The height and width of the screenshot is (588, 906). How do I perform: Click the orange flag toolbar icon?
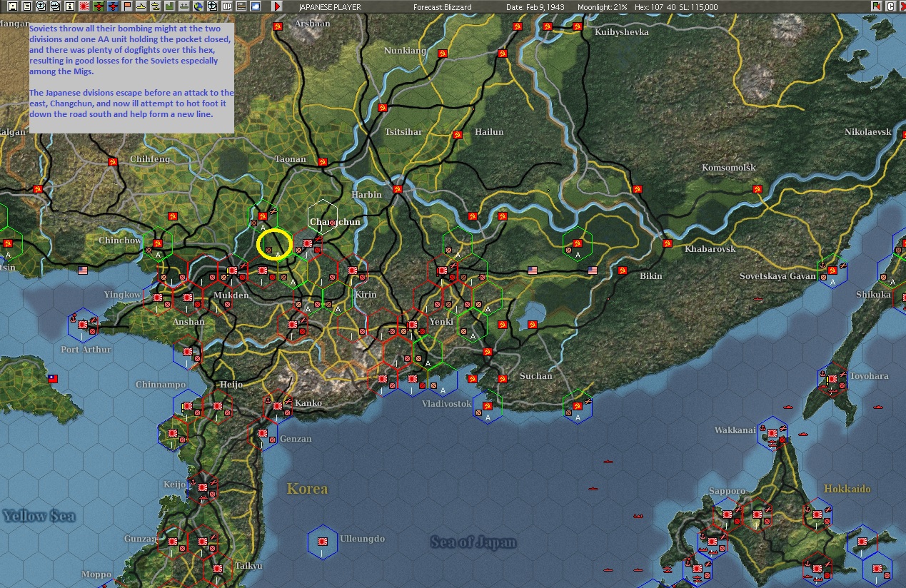coord(128,6)
